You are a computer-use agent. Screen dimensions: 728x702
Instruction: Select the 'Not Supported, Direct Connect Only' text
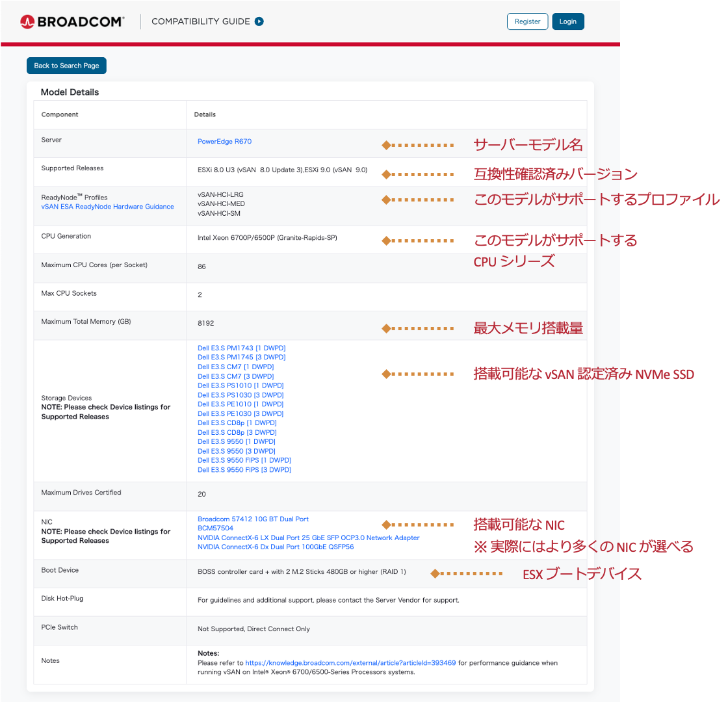253,629
